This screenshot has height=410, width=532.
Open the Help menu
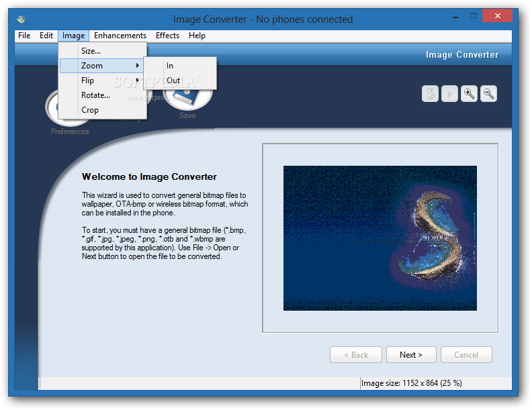(197, 36)
